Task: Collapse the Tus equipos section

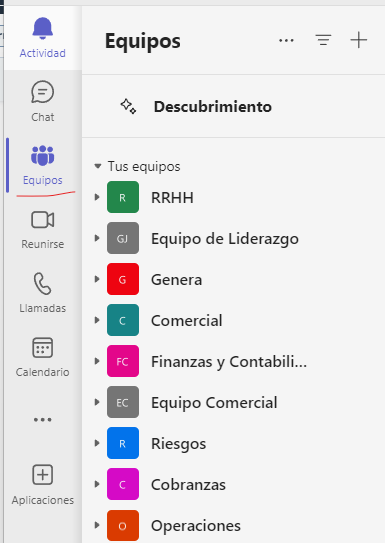Action: (98, 166)
